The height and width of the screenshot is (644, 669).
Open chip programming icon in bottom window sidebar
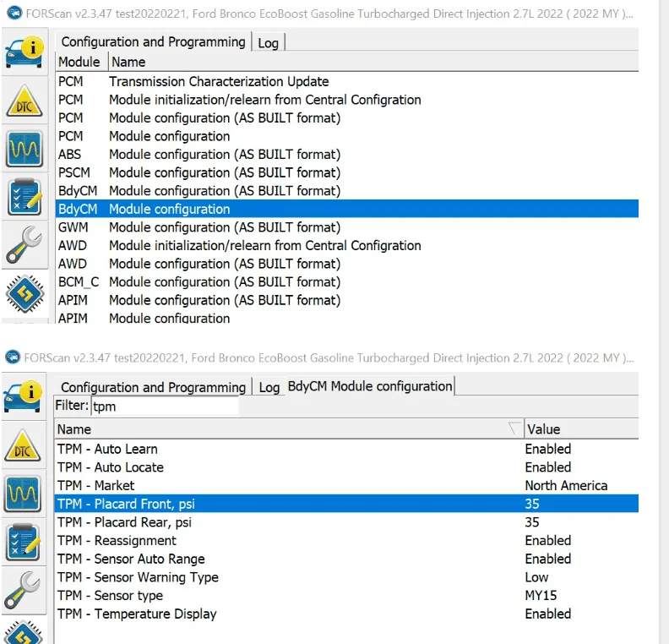tap(23, 632)
